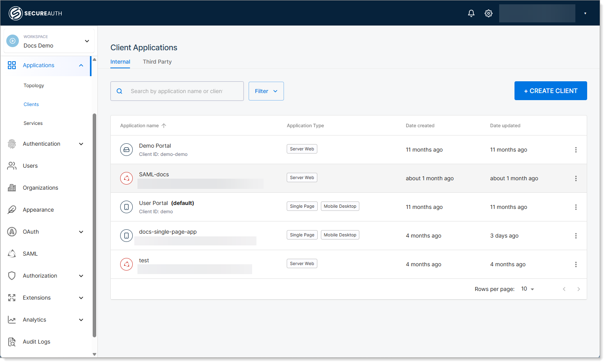Expand the Authorization section
The height and width of the screenshot is (364, 606).
(x=81, y=276)
